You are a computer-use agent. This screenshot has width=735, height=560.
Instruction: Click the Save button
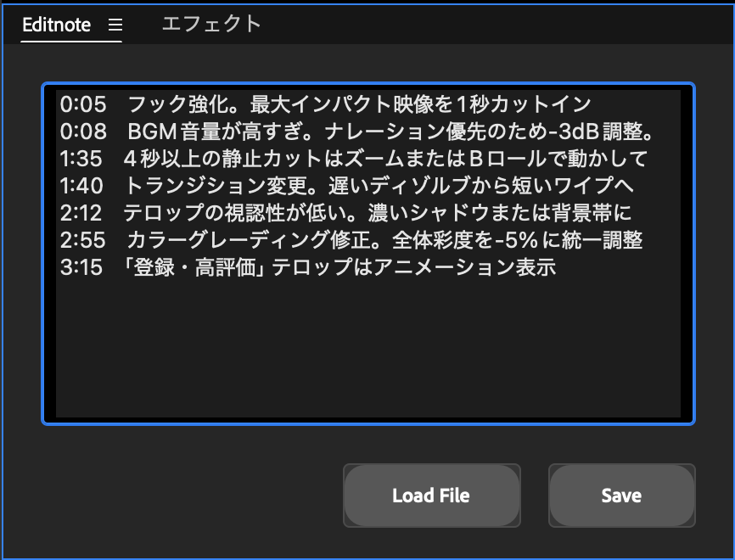point(622,496)
